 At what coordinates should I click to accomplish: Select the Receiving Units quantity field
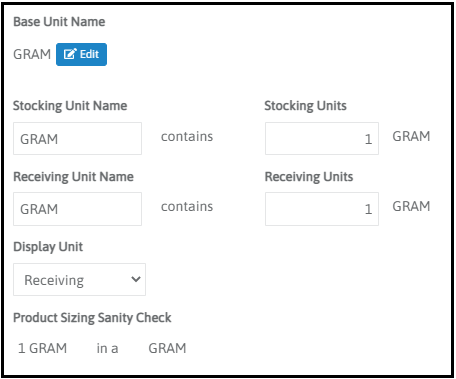[x=322, y=209]
